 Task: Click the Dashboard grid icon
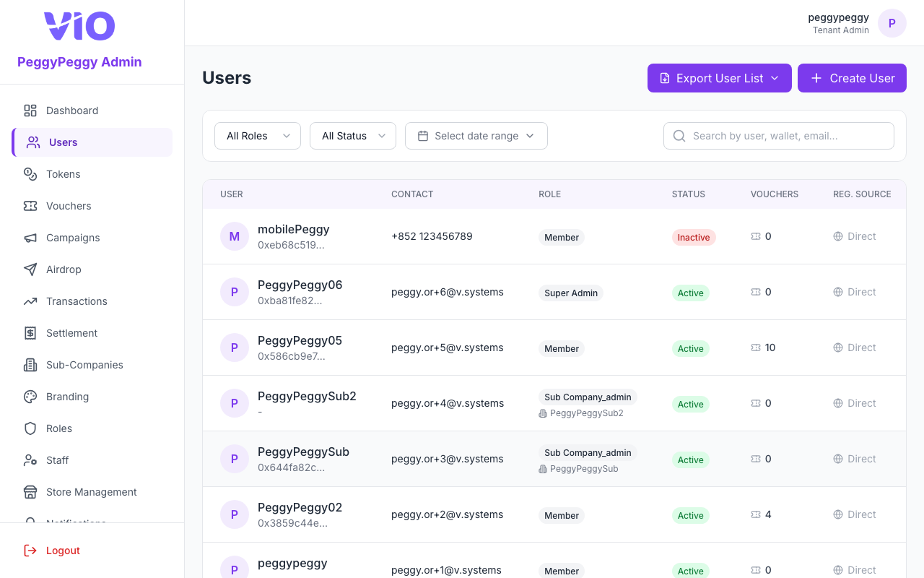30,111
